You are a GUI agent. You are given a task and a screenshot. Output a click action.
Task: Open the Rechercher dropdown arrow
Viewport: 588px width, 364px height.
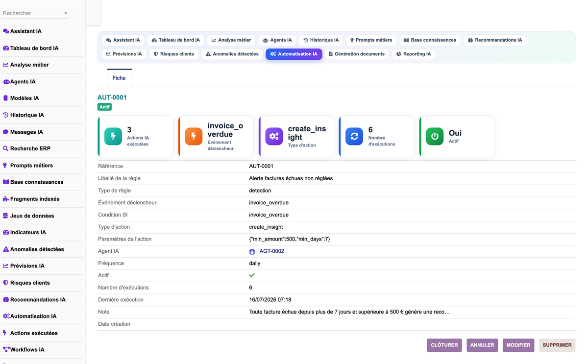pos(66,14)
